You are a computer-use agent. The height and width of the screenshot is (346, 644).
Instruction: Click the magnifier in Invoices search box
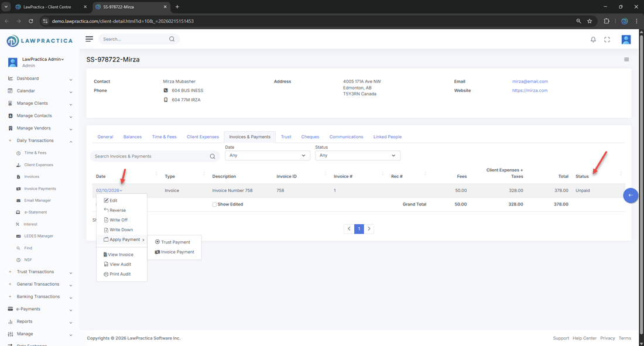click(x=213, y=156)
